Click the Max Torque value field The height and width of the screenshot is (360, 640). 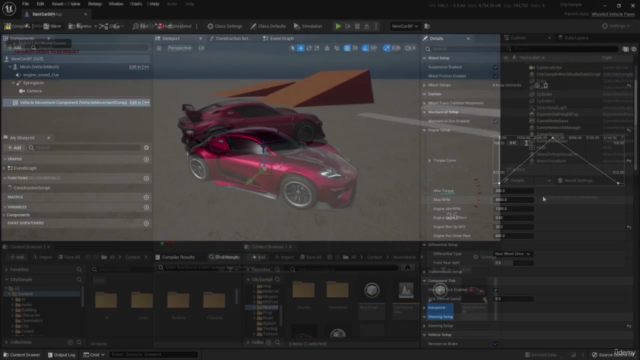coord(513,191)
